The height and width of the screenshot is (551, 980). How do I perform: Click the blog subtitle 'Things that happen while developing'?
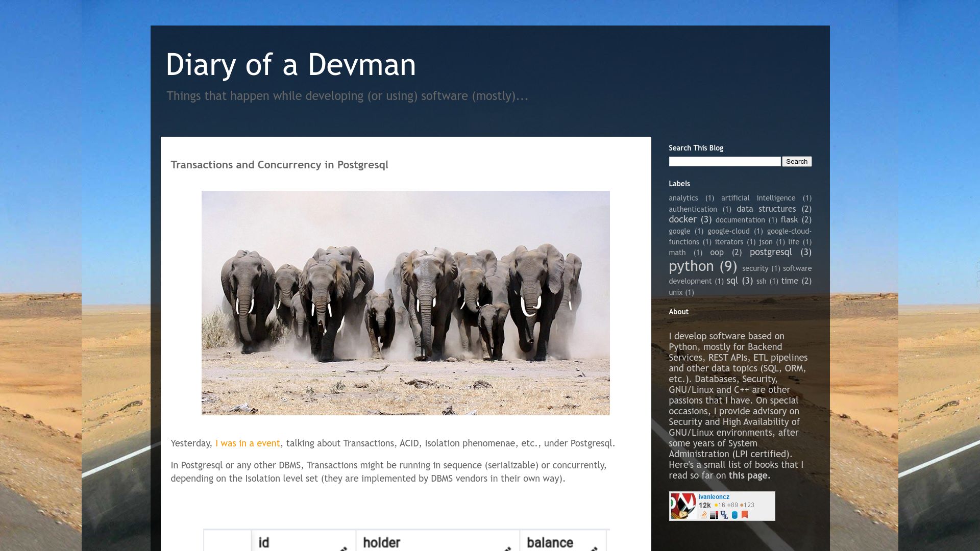click(x=347, y=96)
